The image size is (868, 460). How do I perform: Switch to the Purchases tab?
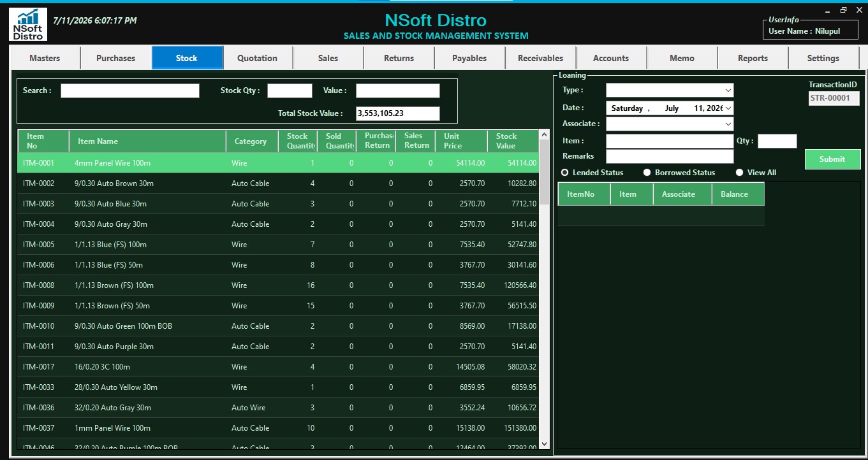click(115, 58)
